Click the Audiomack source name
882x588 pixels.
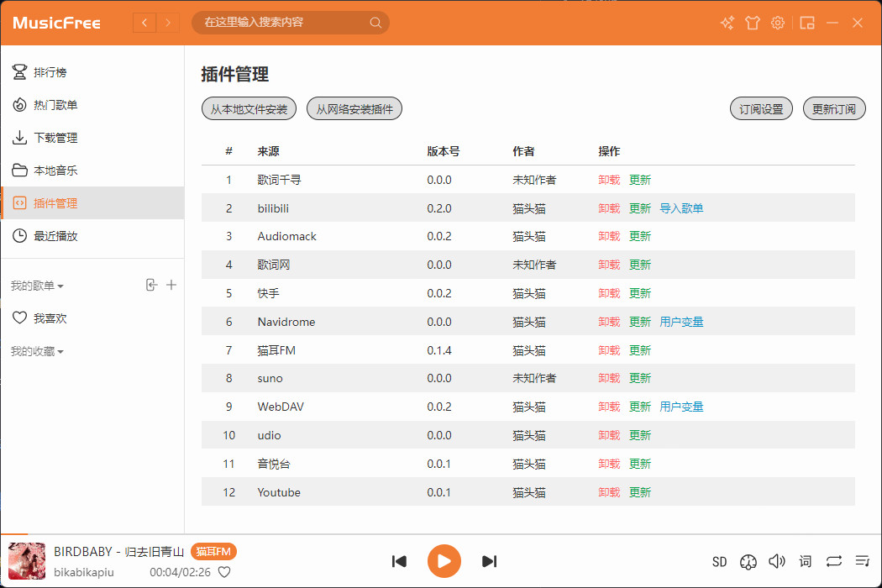pos(287,236)
